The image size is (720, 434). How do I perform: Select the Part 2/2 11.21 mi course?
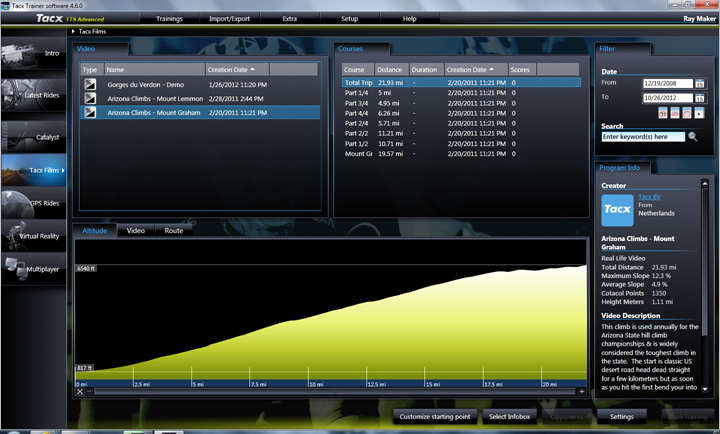(x=461, y=133)
